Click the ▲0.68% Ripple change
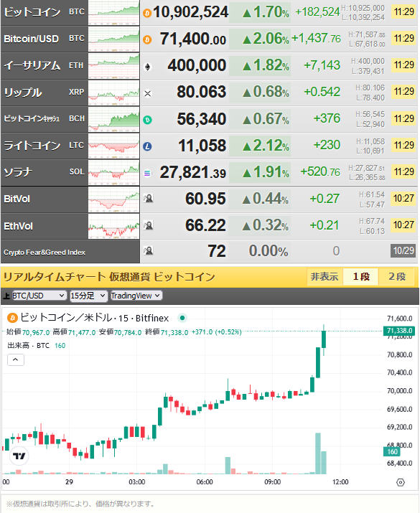Screen dimensions: 420x513 pyautogui.click(x=266, y=92)
